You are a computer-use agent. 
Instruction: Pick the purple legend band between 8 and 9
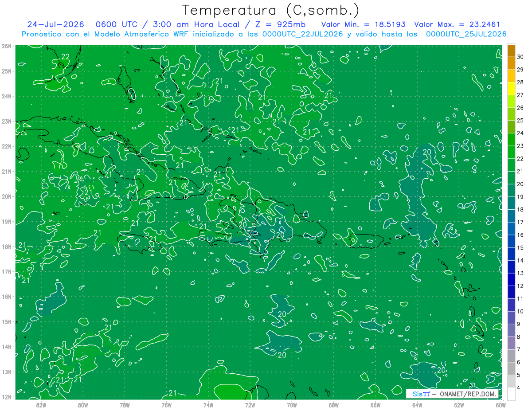tap(511, 331)
